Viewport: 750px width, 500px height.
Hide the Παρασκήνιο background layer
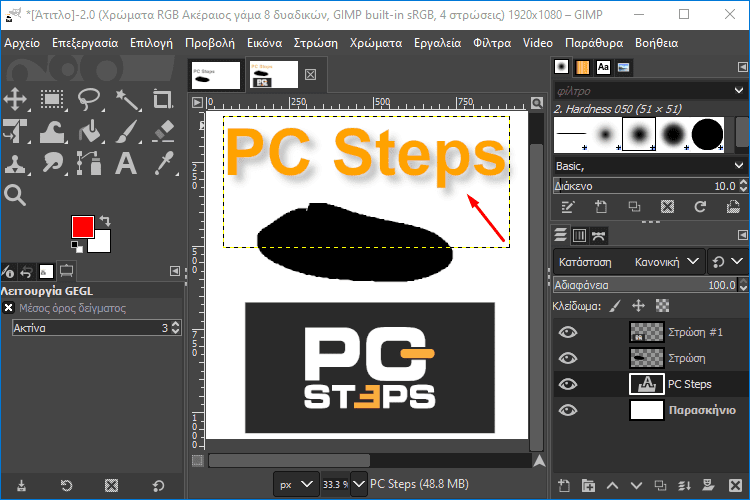pyautogui.click(x=568, y=410)
